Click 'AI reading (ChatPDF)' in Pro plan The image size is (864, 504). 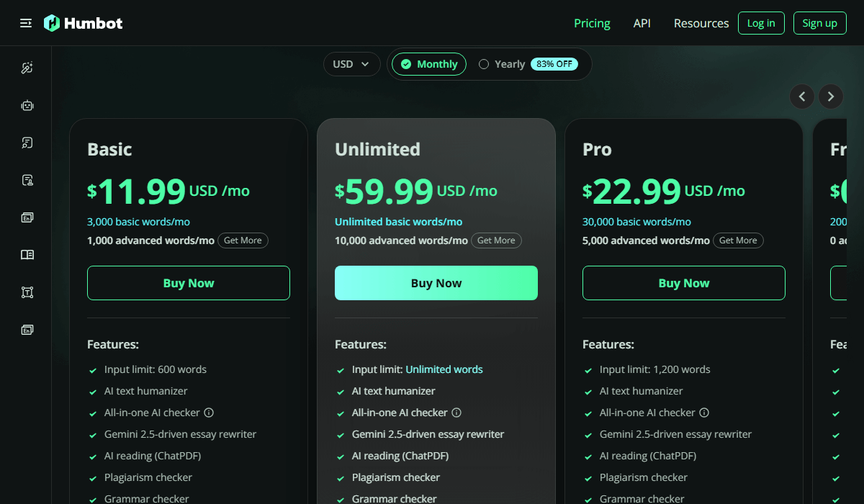click(648, 456)
